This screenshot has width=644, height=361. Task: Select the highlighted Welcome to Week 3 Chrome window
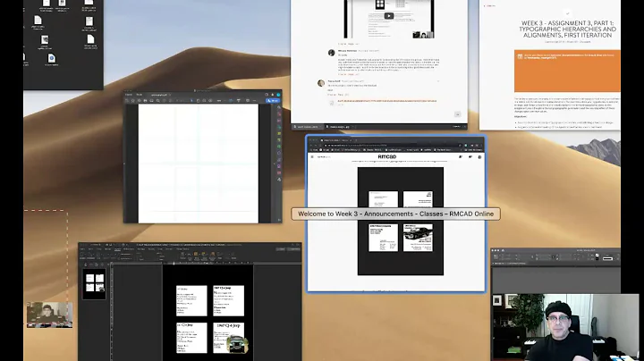396,214
